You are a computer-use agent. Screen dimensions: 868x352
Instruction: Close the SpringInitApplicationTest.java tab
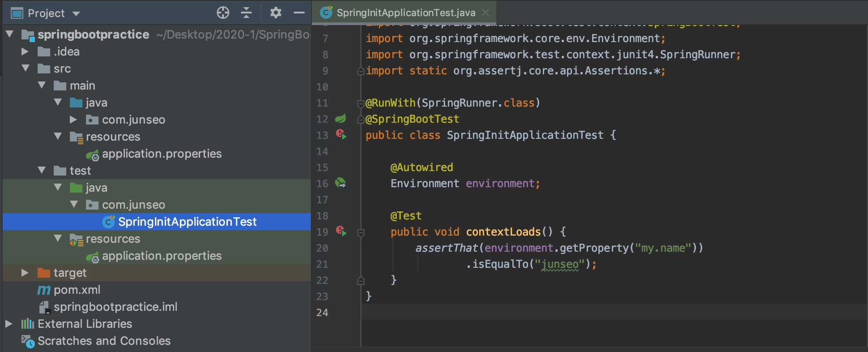click(486, 13)
